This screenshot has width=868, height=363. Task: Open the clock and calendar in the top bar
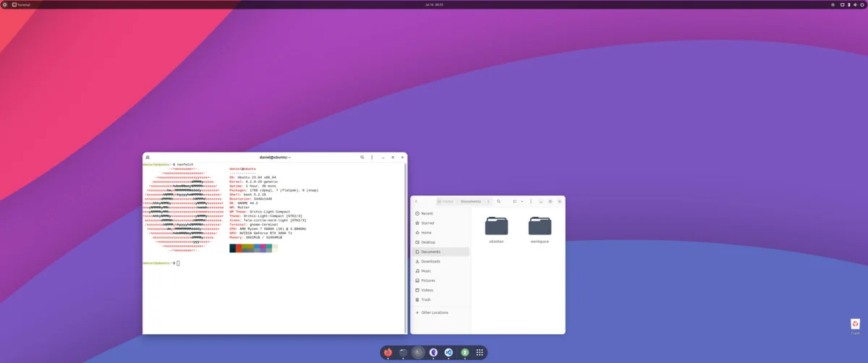click(434, 4)
